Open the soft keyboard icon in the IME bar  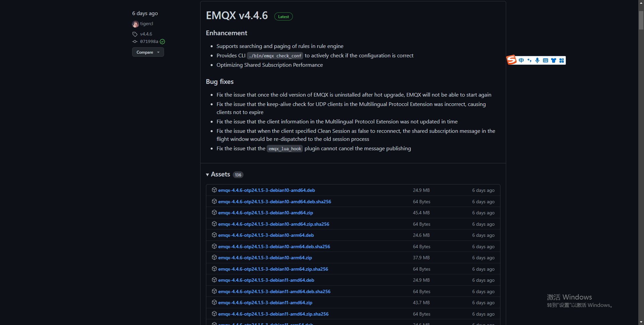545,60
